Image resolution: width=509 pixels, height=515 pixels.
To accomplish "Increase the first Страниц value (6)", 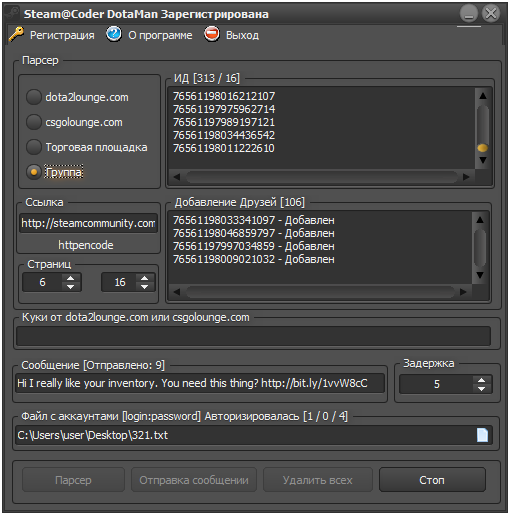I will [x=70, y=278].
